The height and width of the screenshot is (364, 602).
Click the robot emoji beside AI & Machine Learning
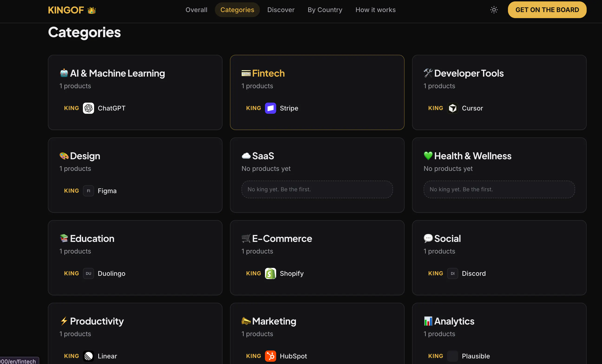64,73
